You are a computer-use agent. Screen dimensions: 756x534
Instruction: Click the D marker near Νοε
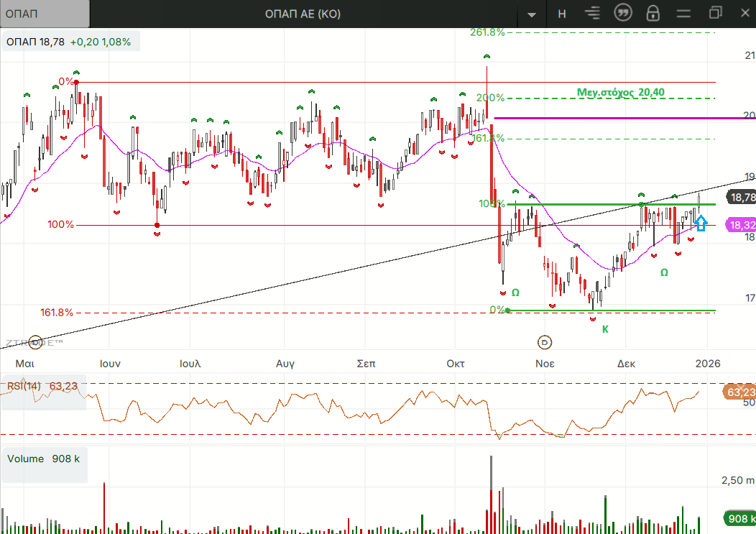(x=545, y=341)
